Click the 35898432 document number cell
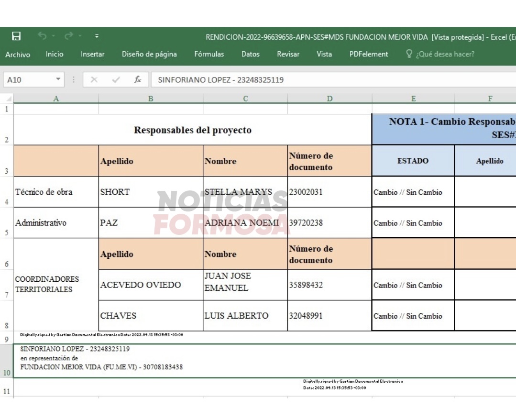This screenshot has width=516, height=420. point(330,285)
